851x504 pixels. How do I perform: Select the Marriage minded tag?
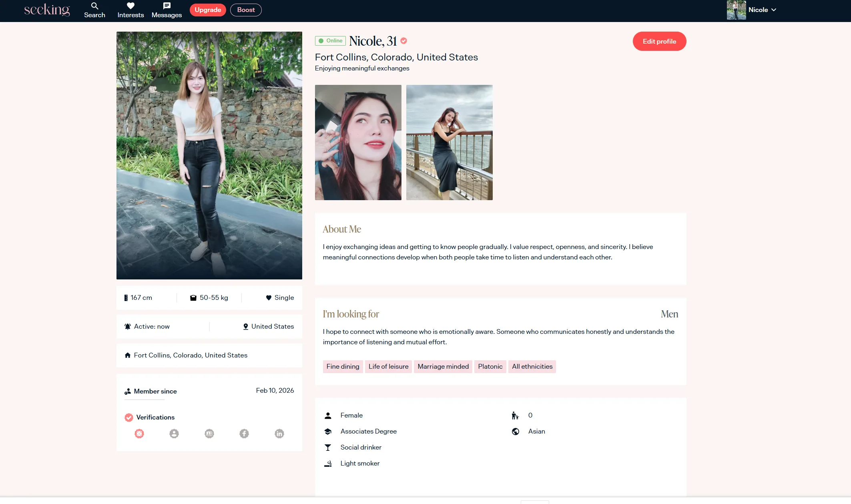click(443, 367)
